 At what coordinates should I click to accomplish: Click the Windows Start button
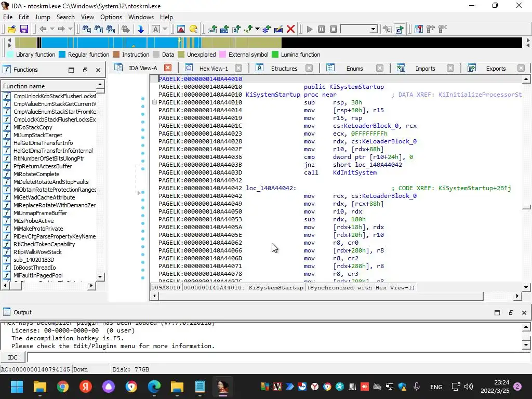click(17, 387)
